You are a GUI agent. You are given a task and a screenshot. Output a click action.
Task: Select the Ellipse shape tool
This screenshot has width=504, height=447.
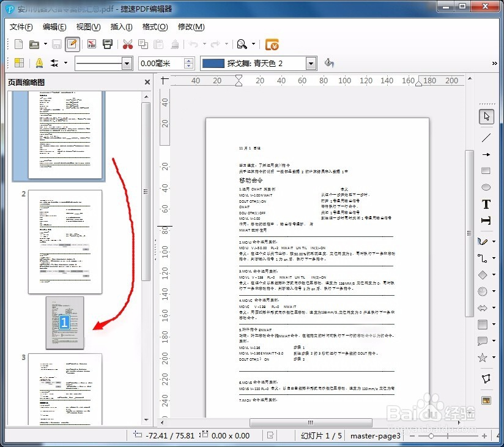point(486,187)
